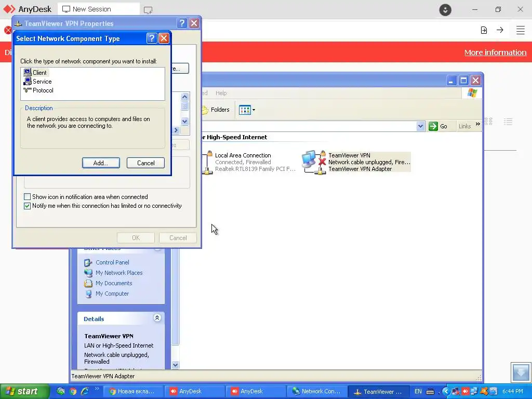Screen dimensions: 532x399
Task: Open the Help menu in Network Connections
Action: (221, 93)
